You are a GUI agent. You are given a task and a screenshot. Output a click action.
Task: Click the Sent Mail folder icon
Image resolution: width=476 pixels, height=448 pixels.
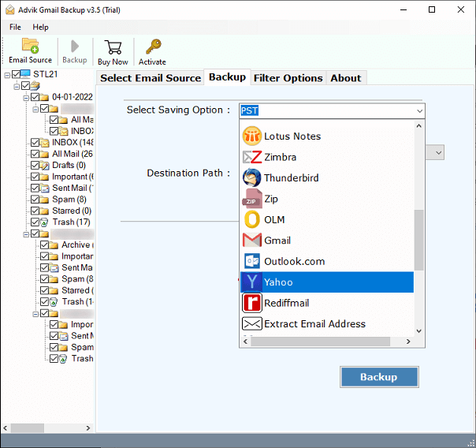click(44, 188)
